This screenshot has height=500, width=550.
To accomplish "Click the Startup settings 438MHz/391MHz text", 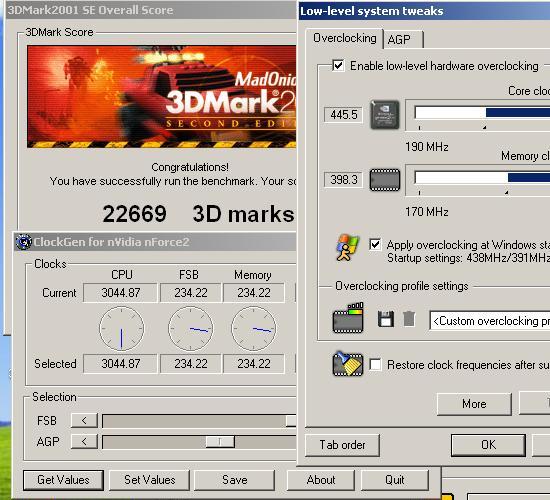I will click(468, 258).
